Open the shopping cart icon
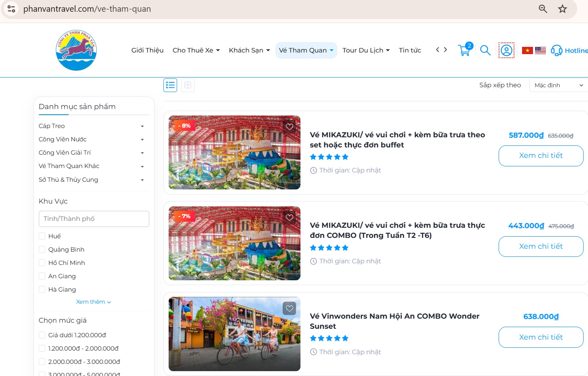The image size is (588, 376). coord(464,50)
